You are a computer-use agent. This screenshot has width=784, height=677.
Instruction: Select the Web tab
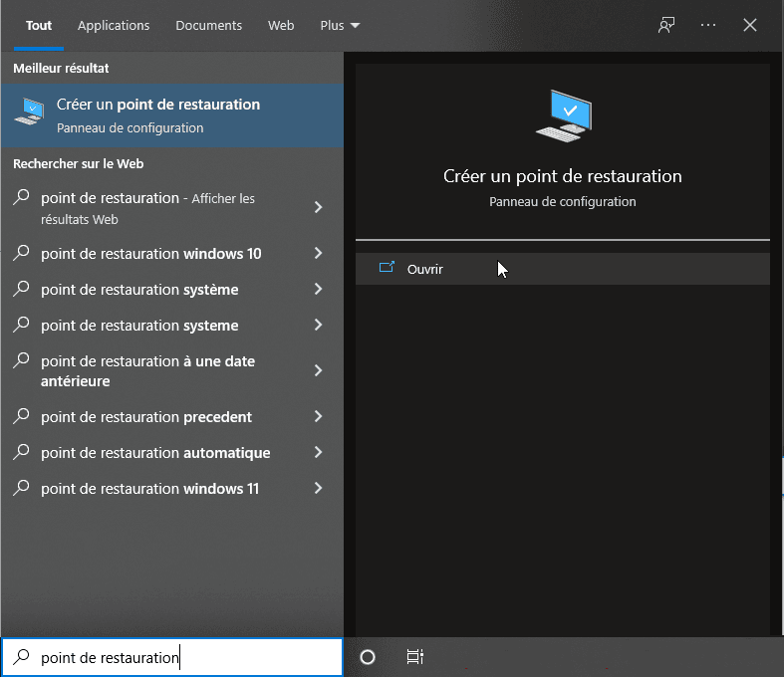pos(281,25)
